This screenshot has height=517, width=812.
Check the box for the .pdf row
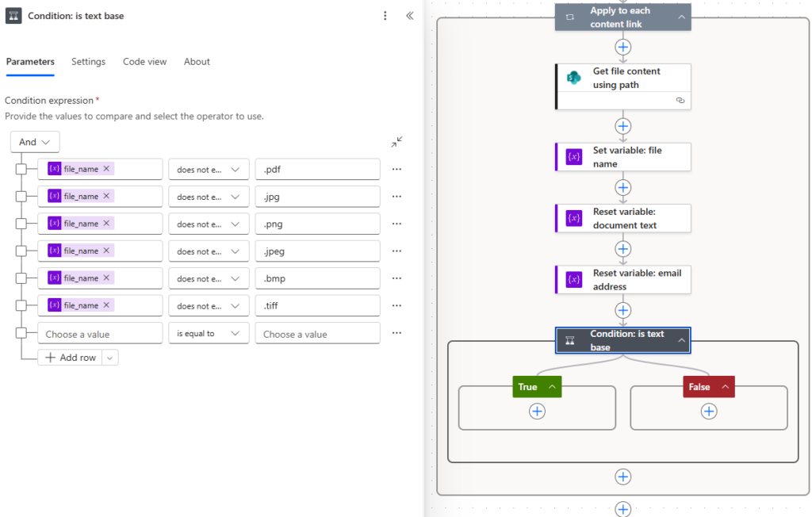[21, 170]
